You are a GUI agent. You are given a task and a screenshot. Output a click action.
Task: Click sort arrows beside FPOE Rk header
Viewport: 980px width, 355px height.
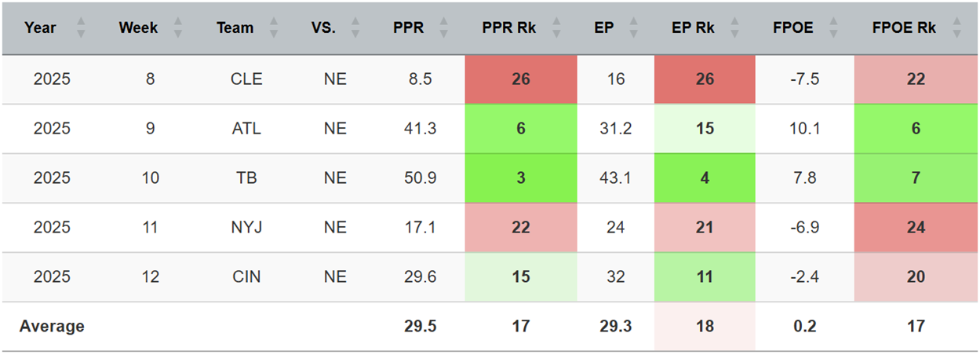click(956, 28)
